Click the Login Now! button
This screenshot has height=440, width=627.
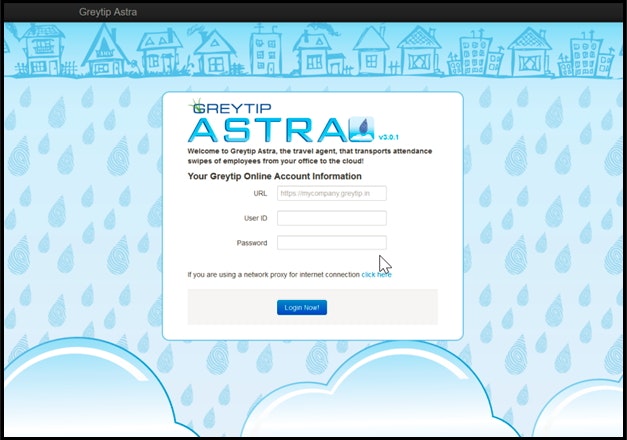point(302,308)
